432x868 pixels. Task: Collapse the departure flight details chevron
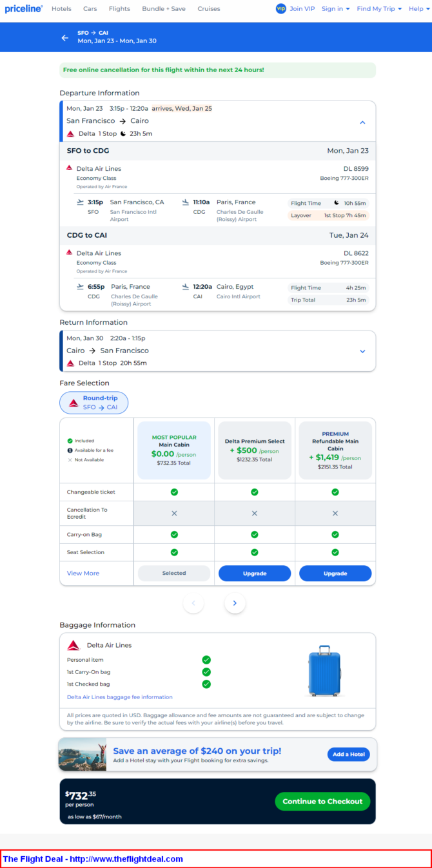pos(362,122)
